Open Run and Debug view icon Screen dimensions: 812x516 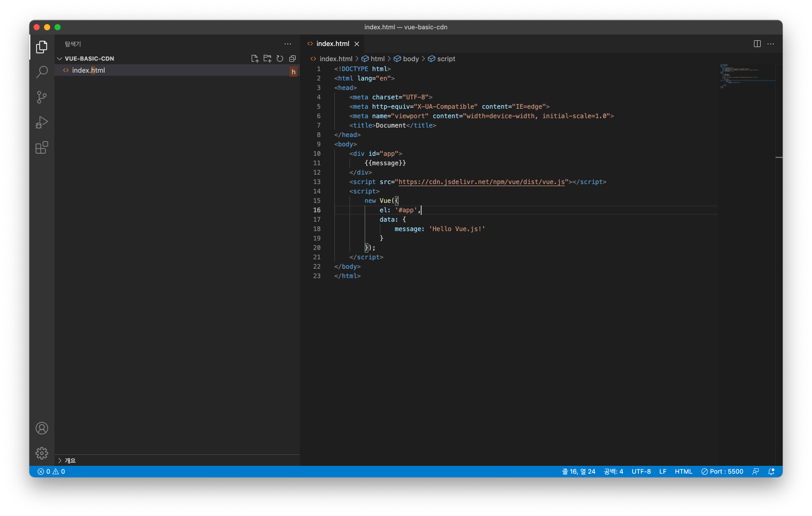pos(42,122)
